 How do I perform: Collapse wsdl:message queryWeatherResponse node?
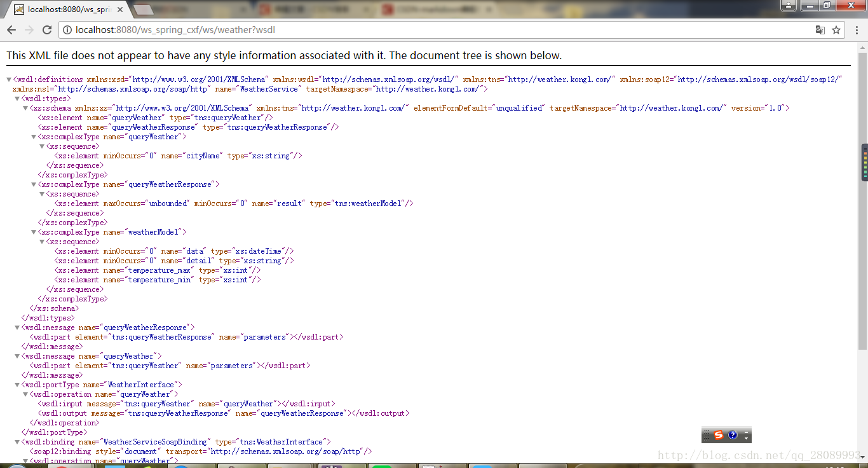click(x=18, y=327)
